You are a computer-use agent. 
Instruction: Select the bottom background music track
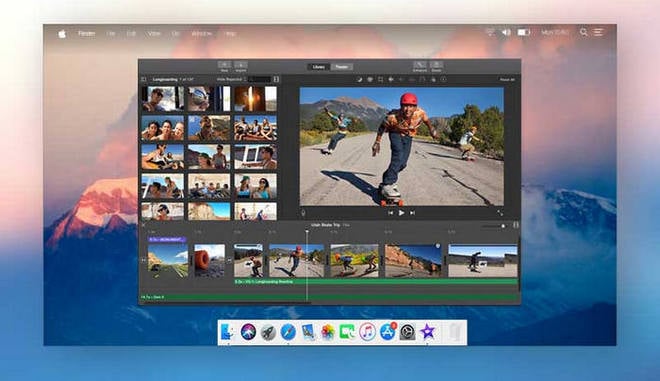329,297
